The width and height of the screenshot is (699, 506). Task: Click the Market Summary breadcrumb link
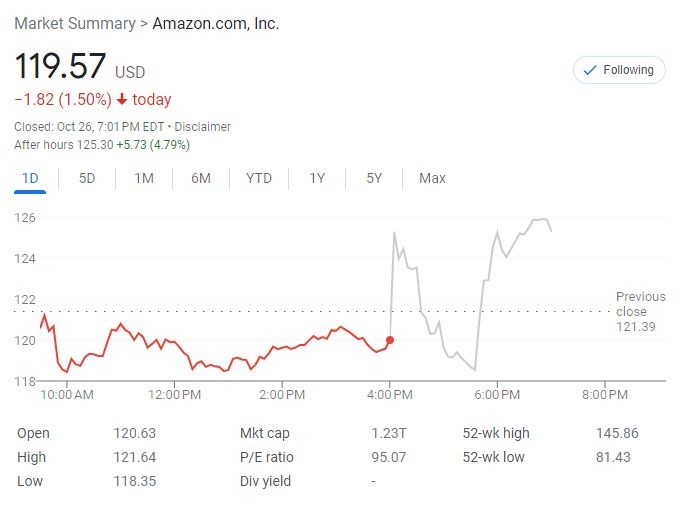(73, 23)
